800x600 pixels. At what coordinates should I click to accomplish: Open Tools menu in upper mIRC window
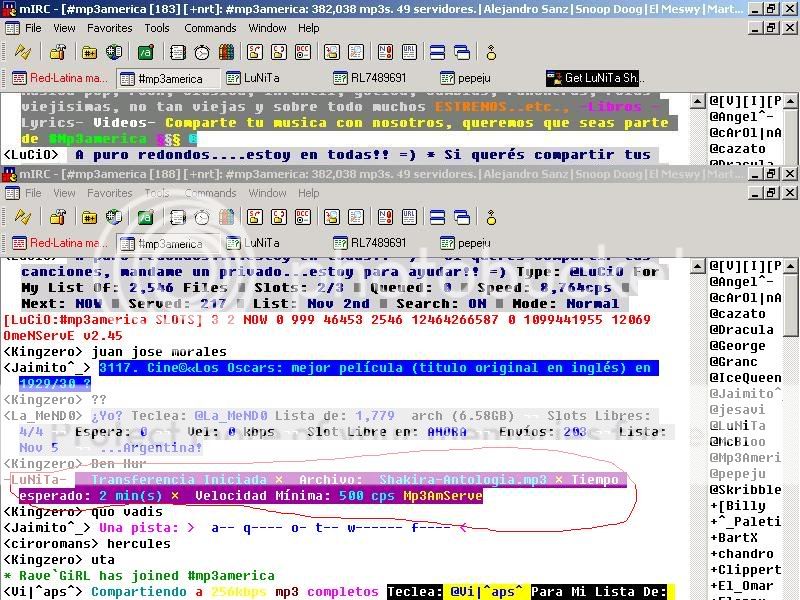(157, 28)
